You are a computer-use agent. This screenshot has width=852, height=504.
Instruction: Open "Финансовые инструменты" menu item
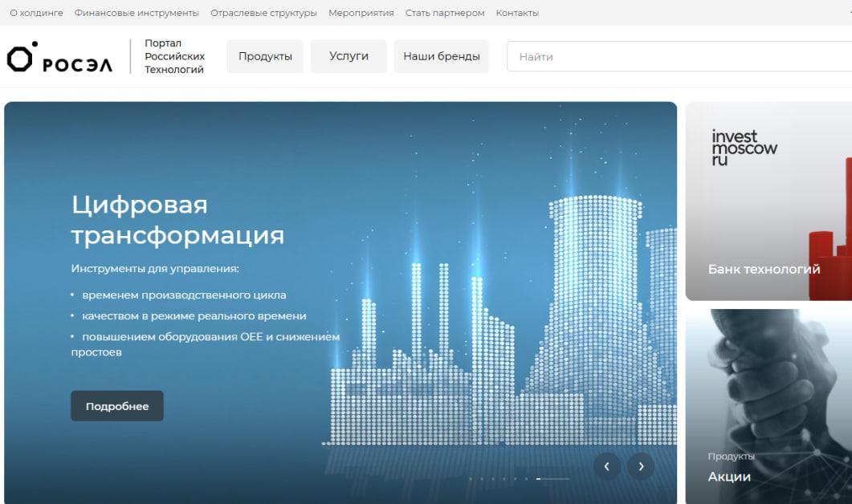point(137,12)
